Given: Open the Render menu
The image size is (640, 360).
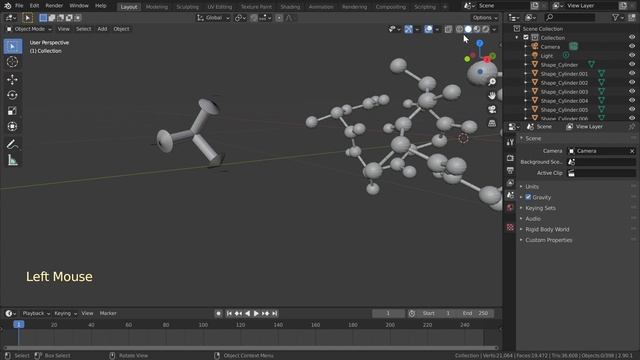Looking at the screenshot, I should point(54,6).
